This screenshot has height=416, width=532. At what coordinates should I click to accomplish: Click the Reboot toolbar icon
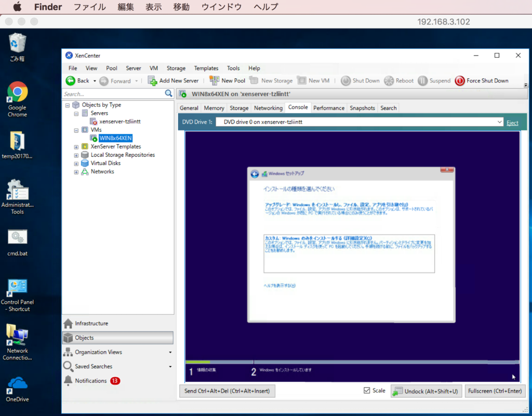pyautogui.click(x=389, y=80)
